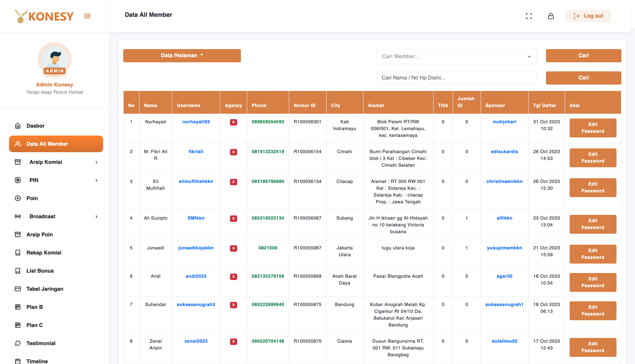Screen dimensions: 635x364
Task: Focus the Cari Nama / No Hp input
Action: (457, 78)
